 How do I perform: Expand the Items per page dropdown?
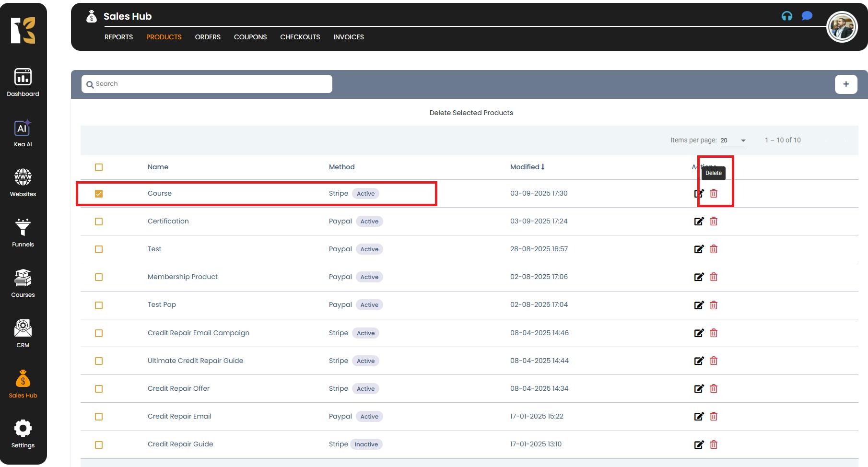tap(733, 140)
